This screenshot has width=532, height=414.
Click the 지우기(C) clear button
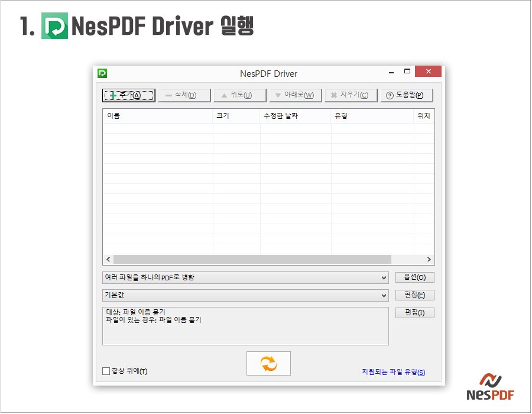tap(351, 95)
